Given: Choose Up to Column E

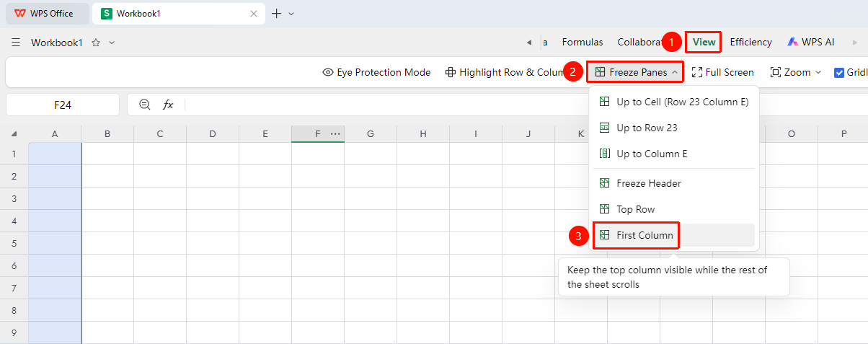Looking at the screenshot, I should pos(674,154).
